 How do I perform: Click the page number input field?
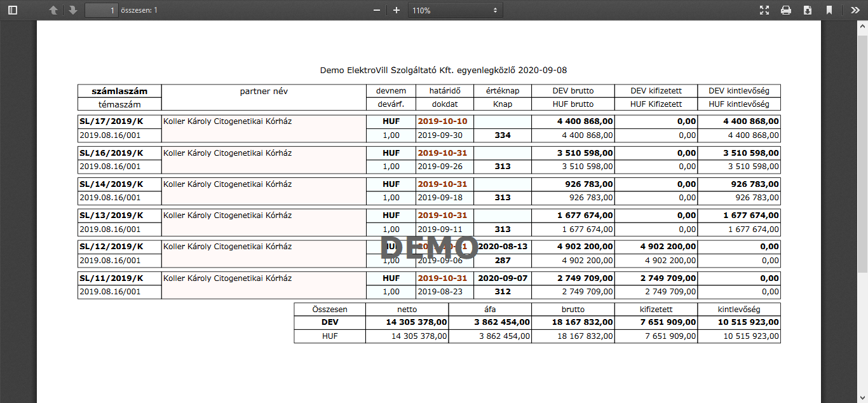coord(102,10)
